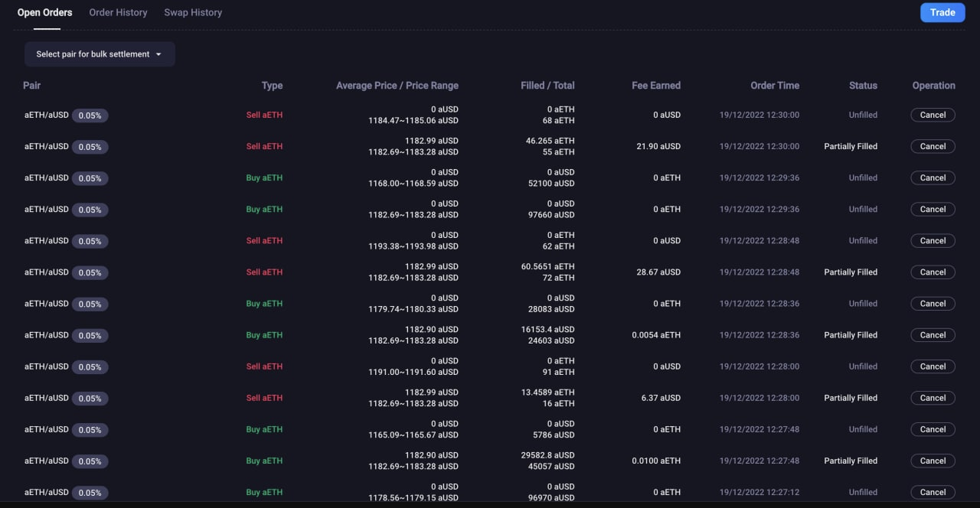Cancel the 5786 aUSD buy order
The image size is (980, 508).
[x=933, y=429]
